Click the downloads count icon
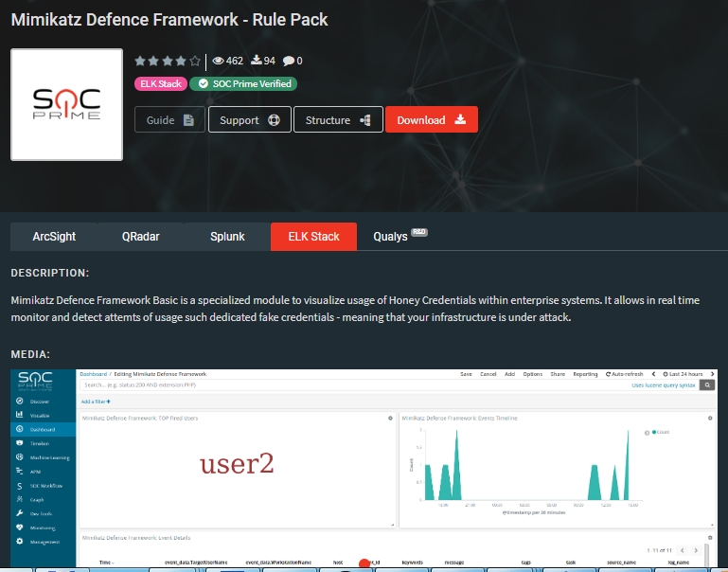This screenshot has height=572, width=728. point(257,61)
